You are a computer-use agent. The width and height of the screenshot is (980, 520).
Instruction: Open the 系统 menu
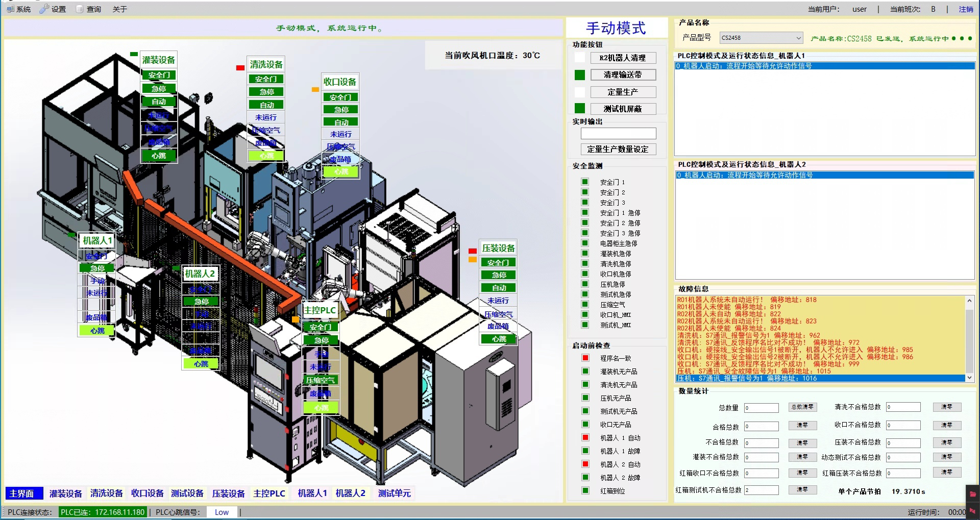[18, 9]
